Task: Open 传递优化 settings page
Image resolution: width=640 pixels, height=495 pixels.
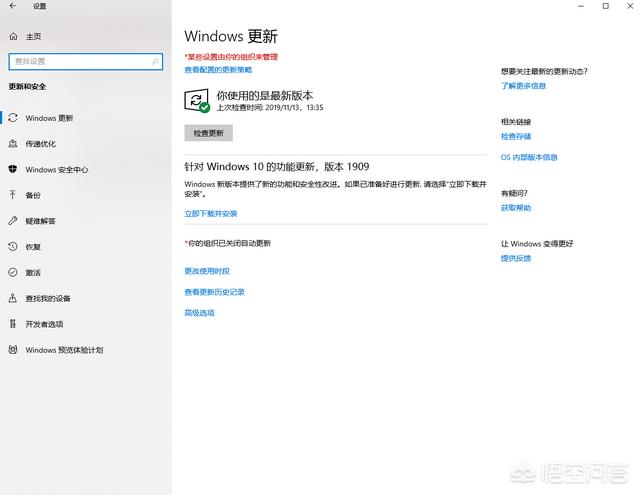Action: click(86, 144)
